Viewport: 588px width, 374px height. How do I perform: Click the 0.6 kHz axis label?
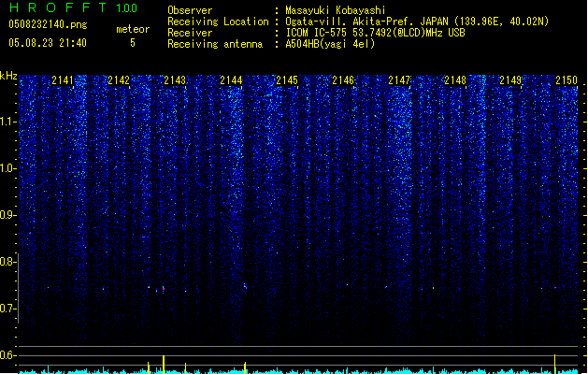(x=8, y=355)
